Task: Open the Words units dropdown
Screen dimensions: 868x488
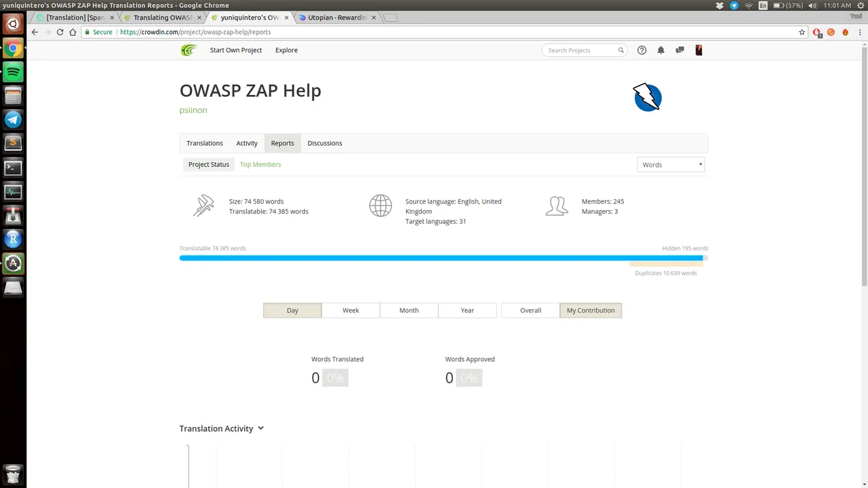Action: click(x=671, y=165)
